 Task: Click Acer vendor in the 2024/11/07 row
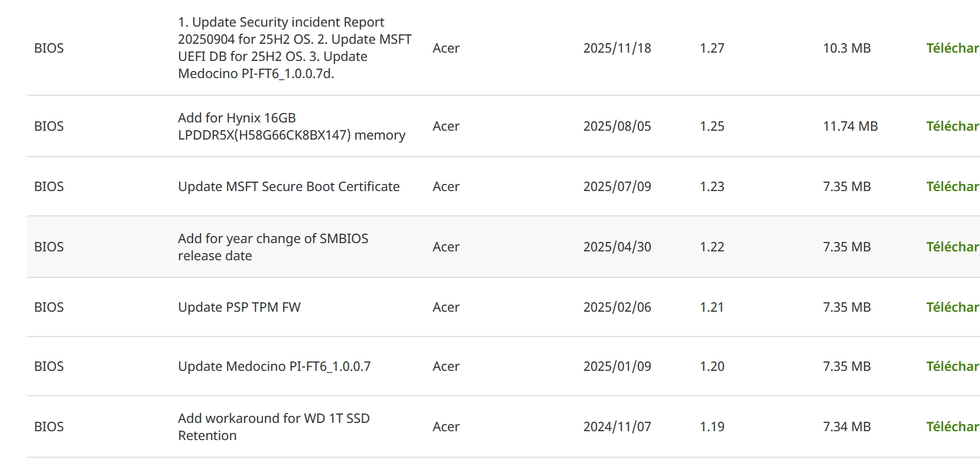[446, 427]
